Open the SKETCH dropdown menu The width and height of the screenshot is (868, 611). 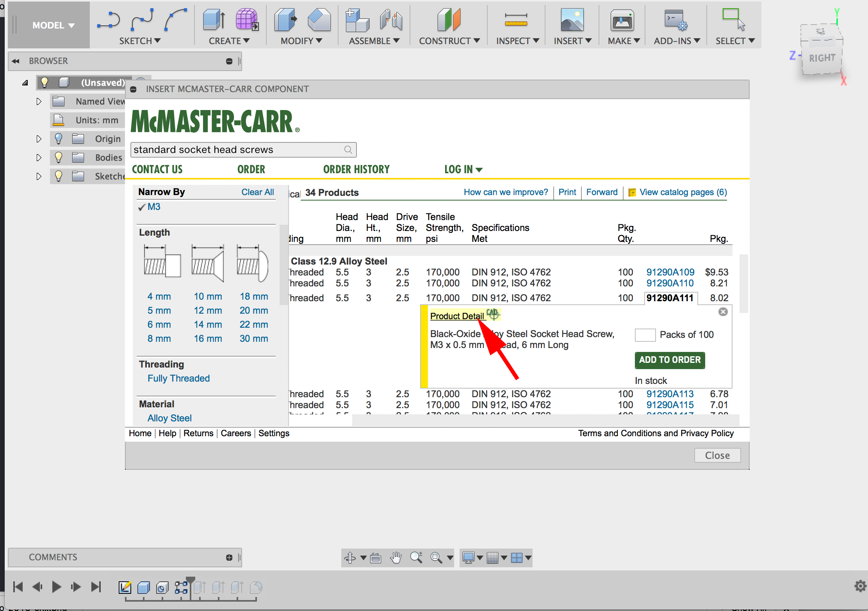pos(140,41)
